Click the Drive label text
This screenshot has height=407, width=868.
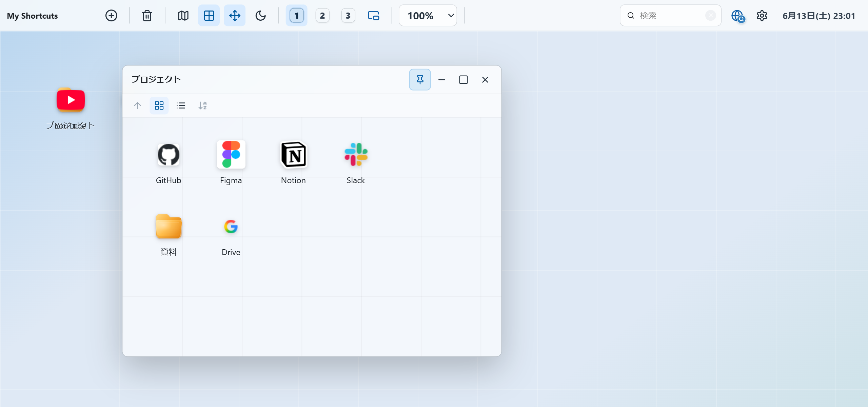click(231, 252)
